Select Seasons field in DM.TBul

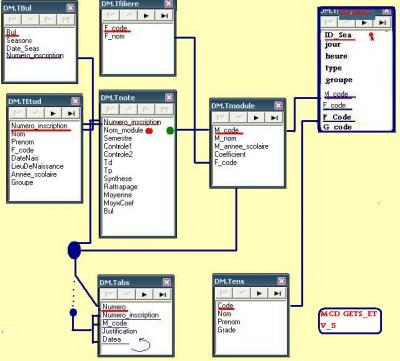pos(19,41)
